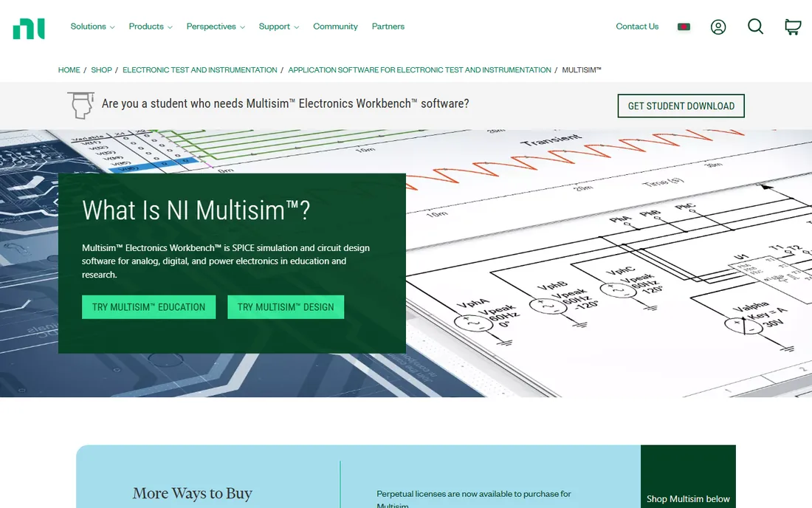Open the Community menu item
812x508 pixels.
pos(335,27)
